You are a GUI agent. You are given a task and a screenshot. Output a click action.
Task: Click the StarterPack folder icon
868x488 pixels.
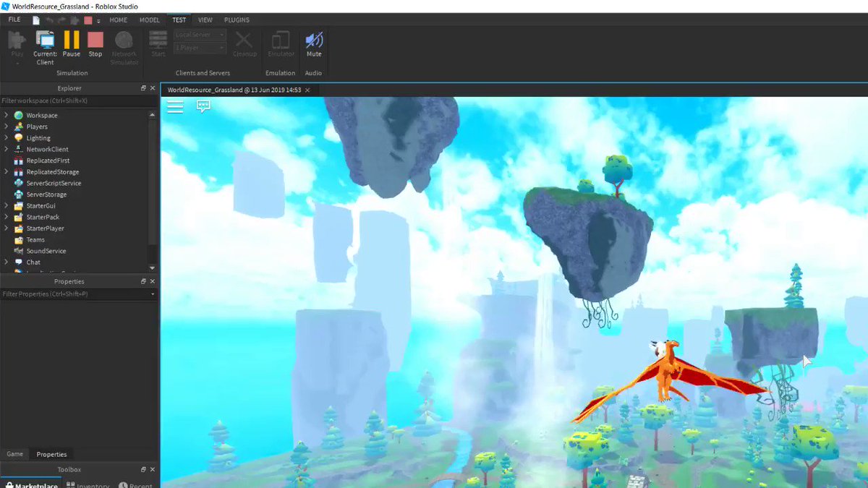click(19, 217)
